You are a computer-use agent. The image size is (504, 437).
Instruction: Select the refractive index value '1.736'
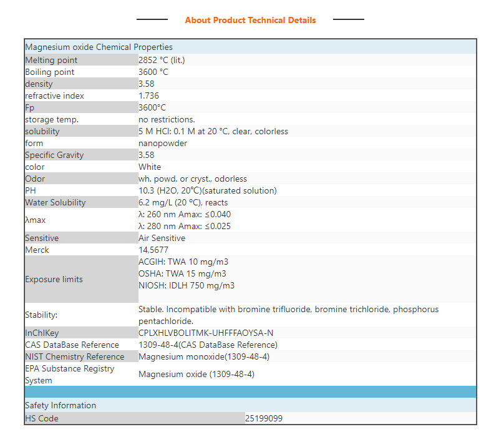click(x=148, y=96)
